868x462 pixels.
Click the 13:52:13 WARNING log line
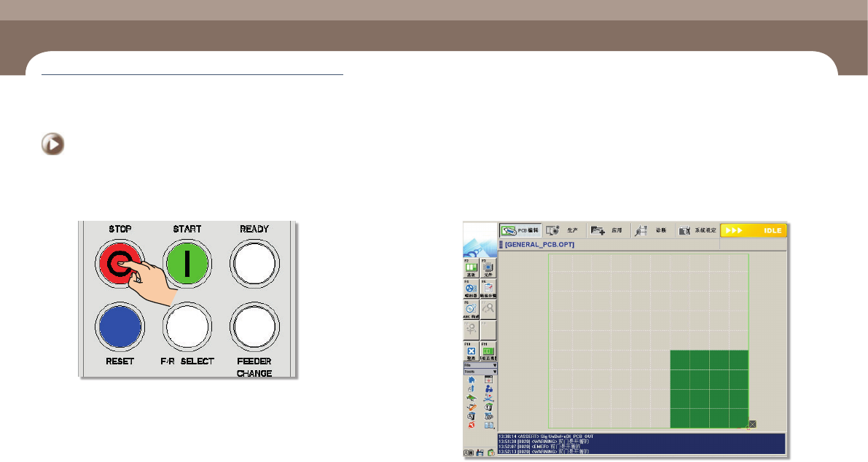click(x=544, y=452)
